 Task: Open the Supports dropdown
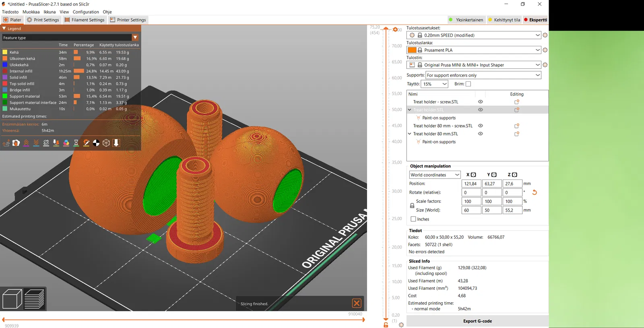[483, 75]
